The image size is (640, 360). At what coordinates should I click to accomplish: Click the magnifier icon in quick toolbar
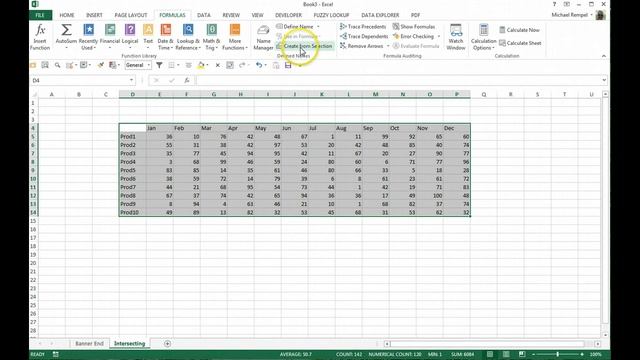pyautogui.click(x=58, y=65)
